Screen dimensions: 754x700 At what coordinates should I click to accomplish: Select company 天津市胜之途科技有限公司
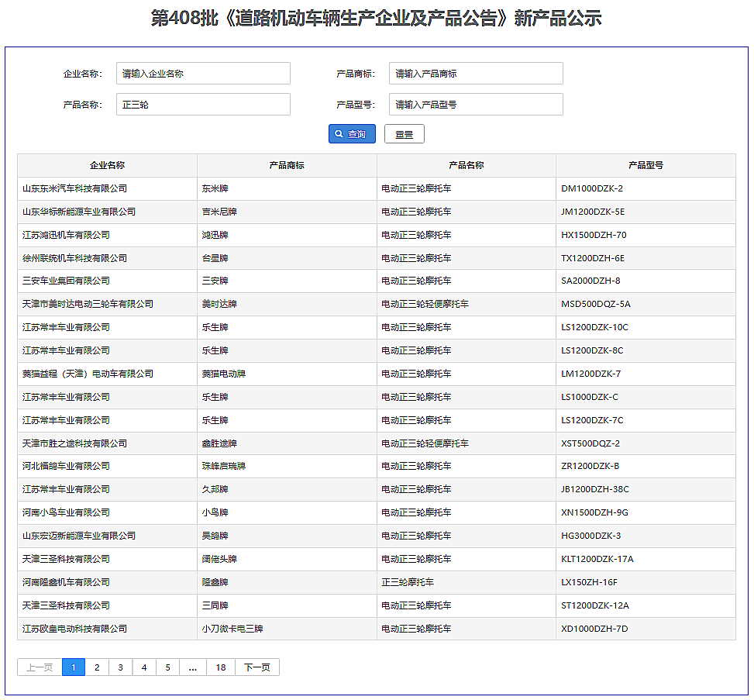pyautogui.click(x=74, y=443)
